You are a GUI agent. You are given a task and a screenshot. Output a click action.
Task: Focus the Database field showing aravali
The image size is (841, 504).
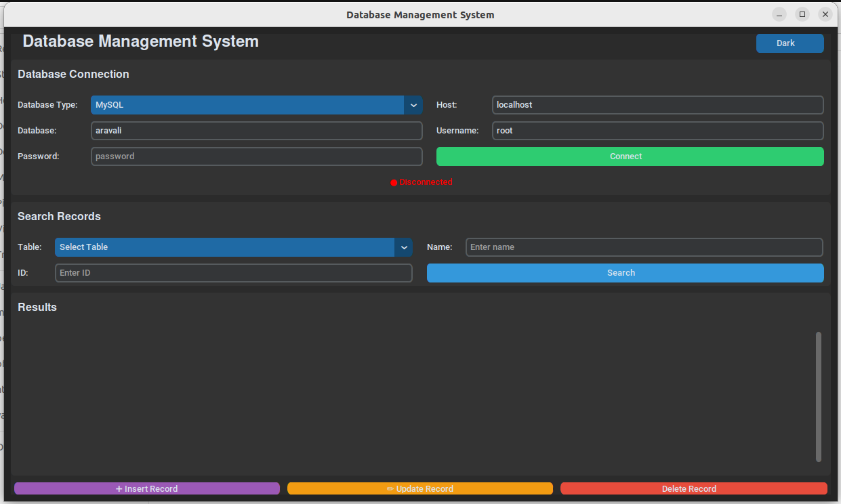point(256,131)
